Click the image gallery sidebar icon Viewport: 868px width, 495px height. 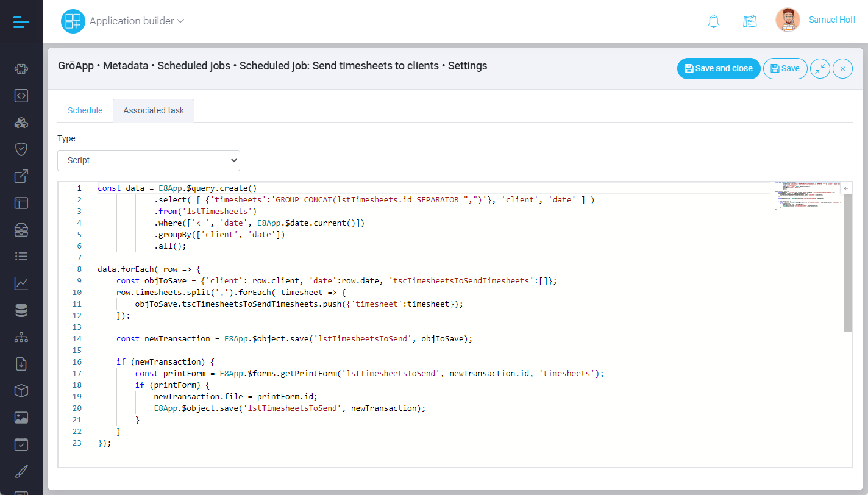coord(21,418)
